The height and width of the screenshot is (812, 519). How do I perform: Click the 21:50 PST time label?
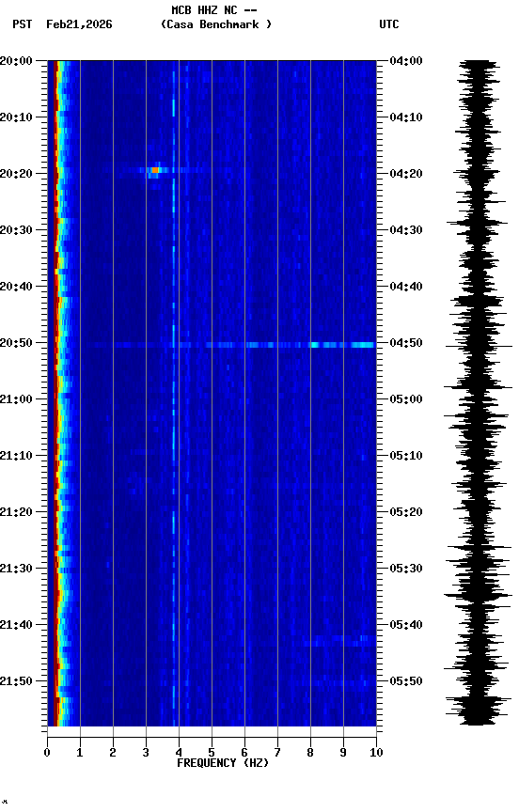[x=16, y=681]
